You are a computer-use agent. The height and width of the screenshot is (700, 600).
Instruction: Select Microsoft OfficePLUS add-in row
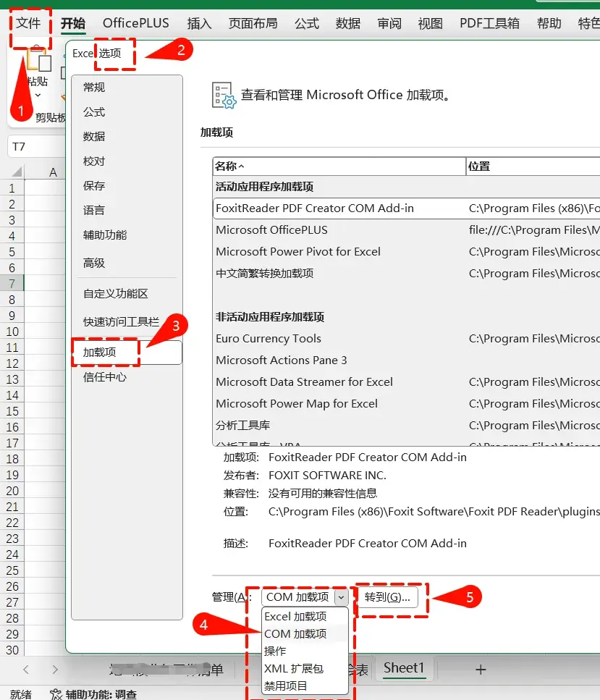pos(406,230)
